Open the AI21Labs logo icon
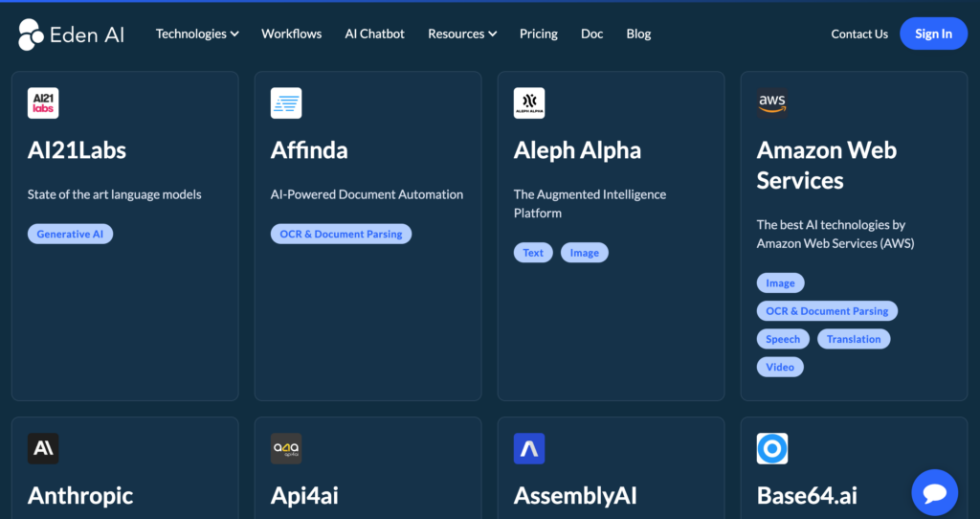This screenshot has width=980, height=519. click(x=43, y=103)
